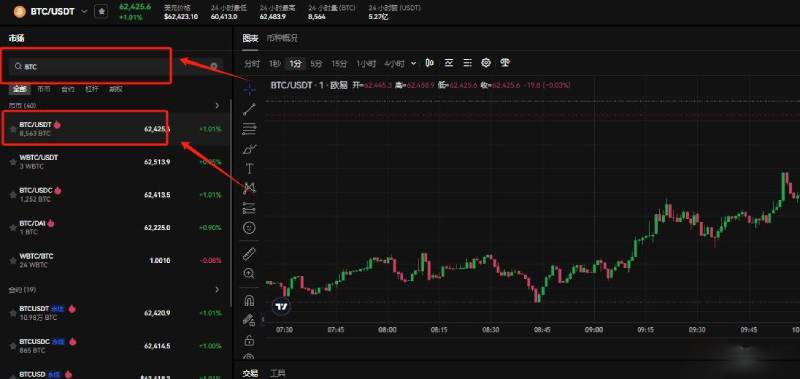
Task: Favorite BTC/USDT with header star button
Action: pos(101,11)
